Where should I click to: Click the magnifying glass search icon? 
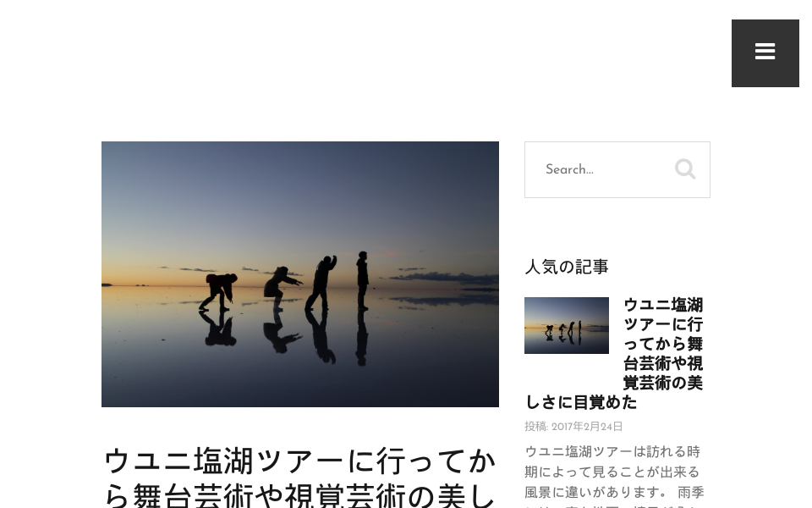[684, 169]
